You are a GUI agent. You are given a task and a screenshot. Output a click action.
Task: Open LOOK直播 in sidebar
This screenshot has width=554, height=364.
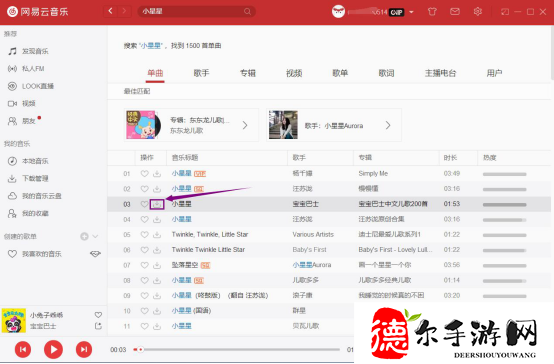point(31,86)
